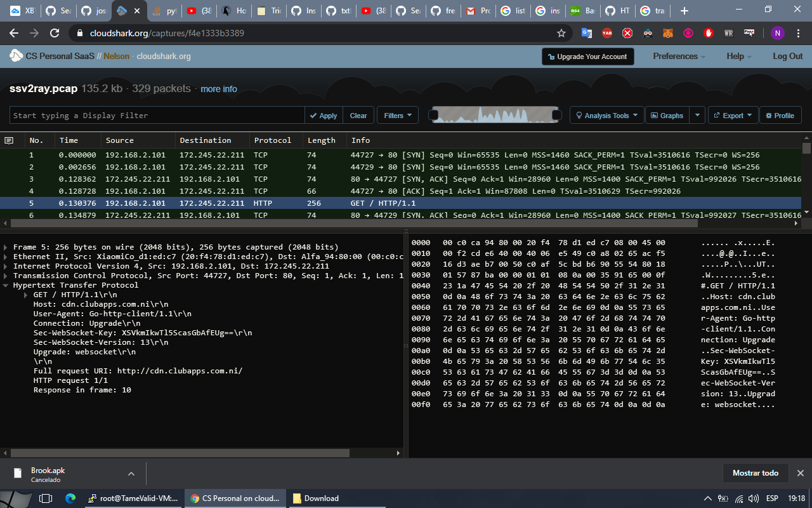The width and height of the screenshot is (812, 508).
Task: Click the Graphs button
Action: coord(667,116)
